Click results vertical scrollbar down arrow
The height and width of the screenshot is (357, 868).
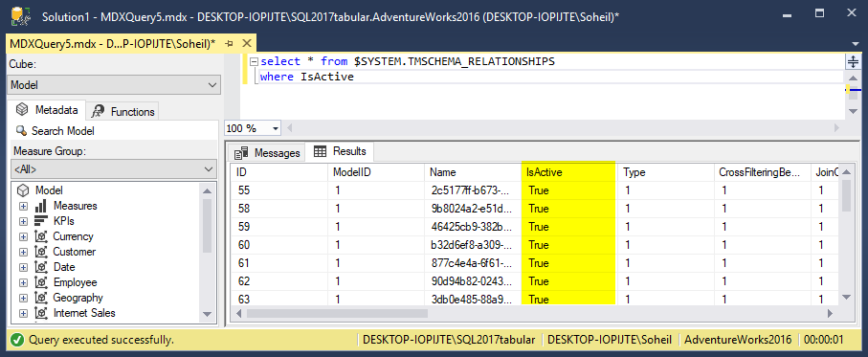pyautogui.click(x=846, y=298)
